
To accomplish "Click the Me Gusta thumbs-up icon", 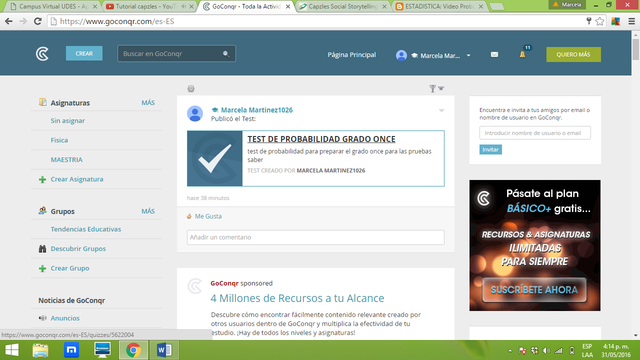I will [x=189, y=216].
